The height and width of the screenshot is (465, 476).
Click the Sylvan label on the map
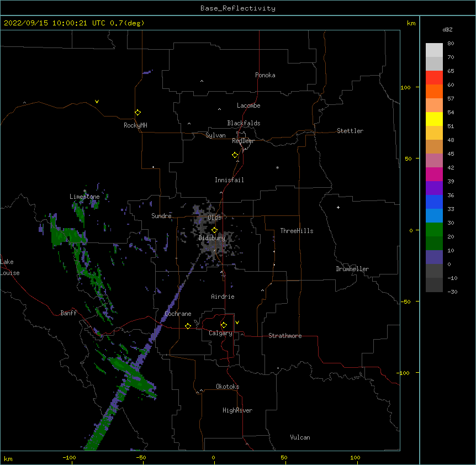(215, 135)
